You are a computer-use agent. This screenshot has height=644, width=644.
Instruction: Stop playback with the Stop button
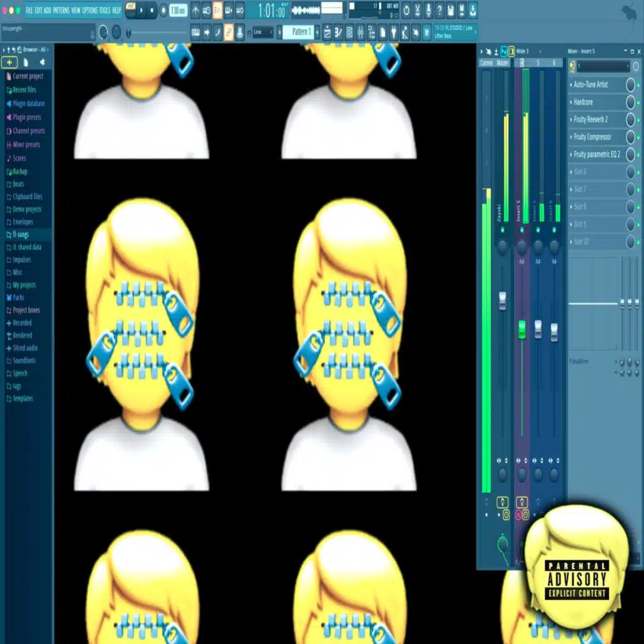coord(152,11)
